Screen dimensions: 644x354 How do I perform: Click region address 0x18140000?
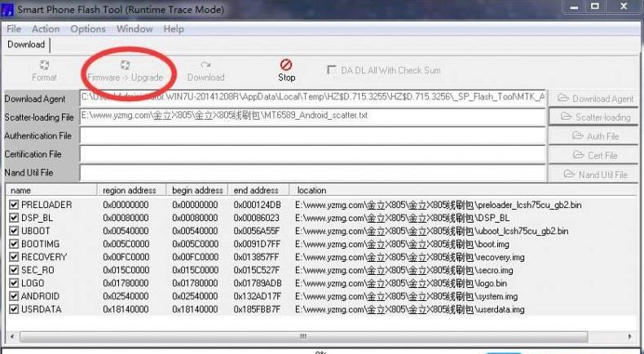[126, 310]
